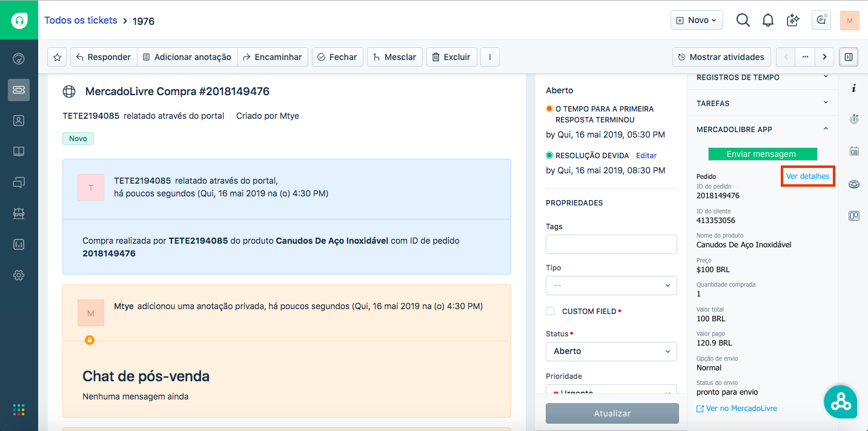Click the more actions vertical dots
Viewport: 868px width, 431px height.
pos(489,57)
